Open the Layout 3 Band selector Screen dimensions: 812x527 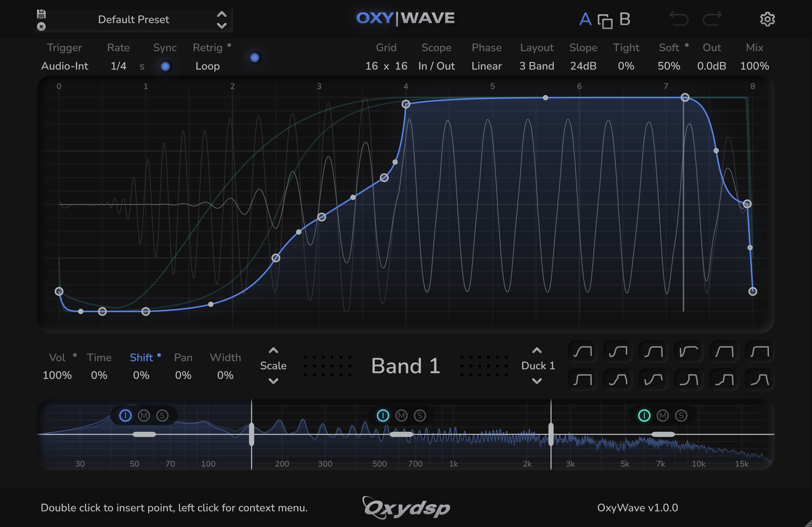[x=536, y=66]
